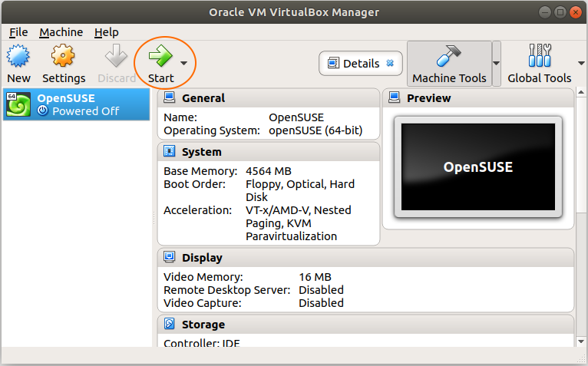Image resolution: width=588 pixels, height=366 pixels.
Task: Open the Storage section header link
Action: (203, 325)
